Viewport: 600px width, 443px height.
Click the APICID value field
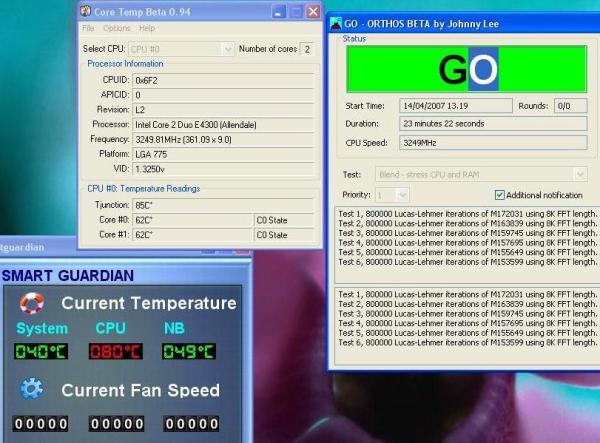(223, 95)
